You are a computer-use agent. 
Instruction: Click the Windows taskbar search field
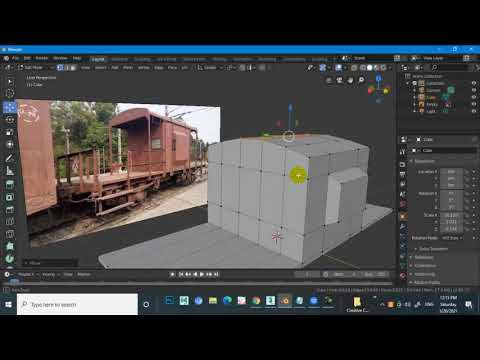point(77,304)
